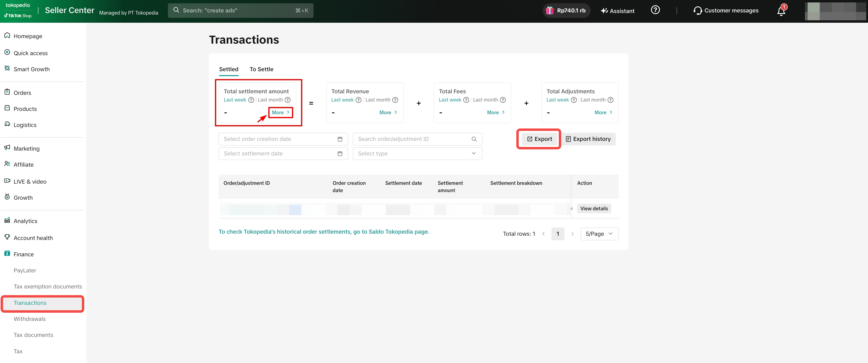Open Export history
This screenshot has width=868, height=363.
coord(588,139)
